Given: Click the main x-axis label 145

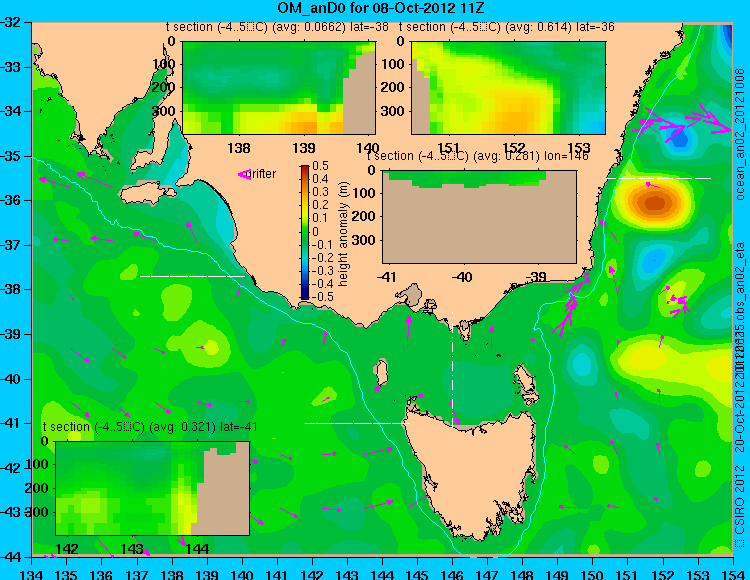Looking at the screenshot, I should coord(418,573).
